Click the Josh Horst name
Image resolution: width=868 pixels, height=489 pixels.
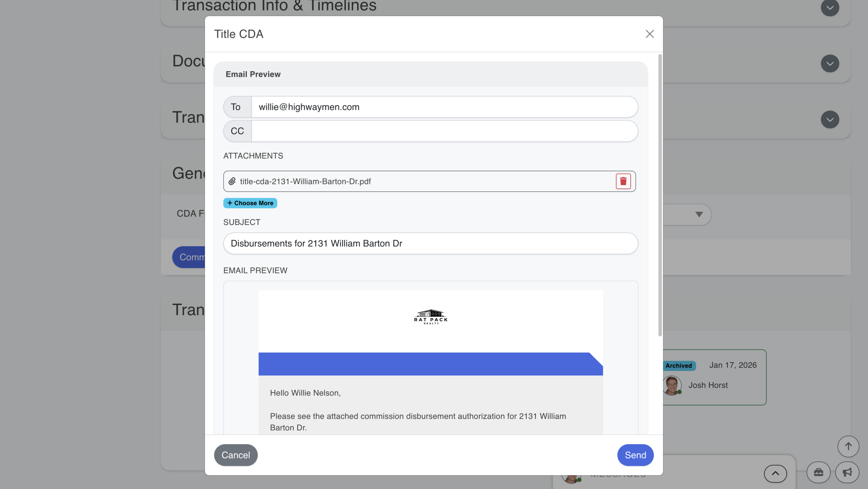pos(708,385)
